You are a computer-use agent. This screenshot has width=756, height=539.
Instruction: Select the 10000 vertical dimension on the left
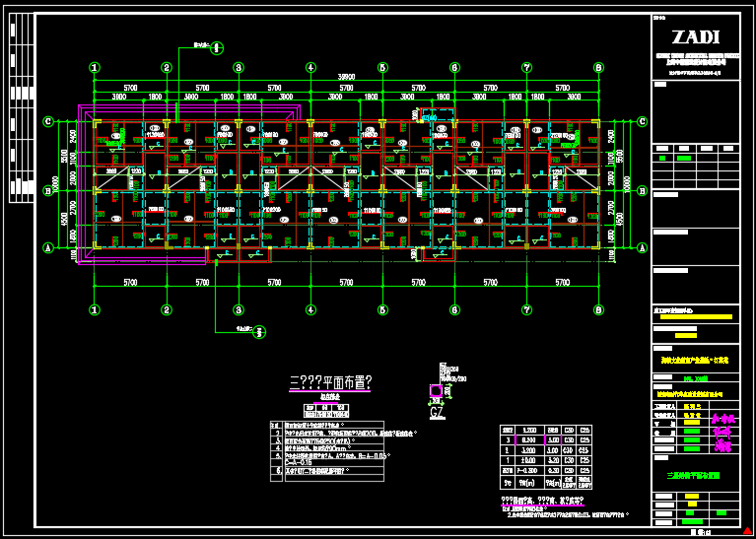56,184
